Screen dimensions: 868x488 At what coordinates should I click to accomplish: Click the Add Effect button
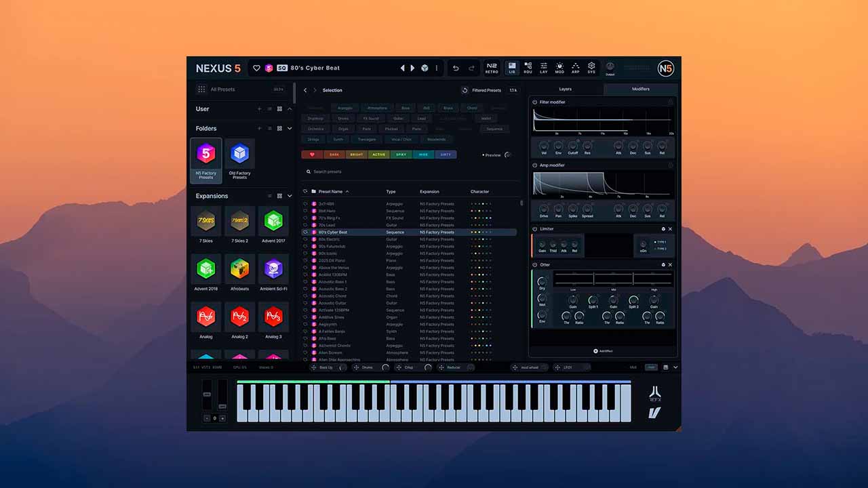[602, 350]
